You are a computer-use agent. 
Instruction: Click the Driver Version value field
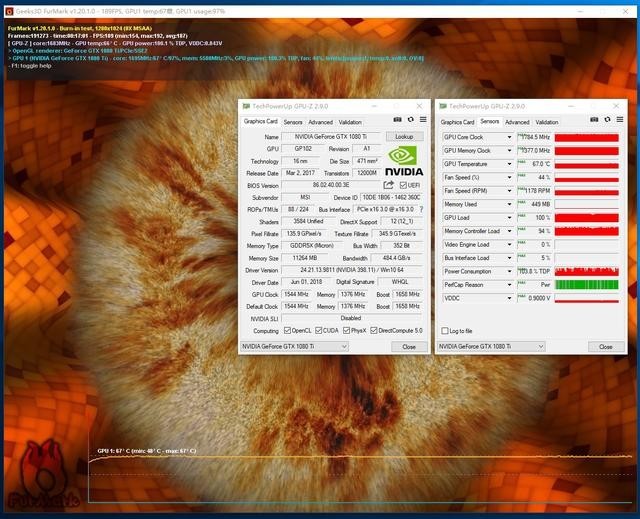(352, 270)
